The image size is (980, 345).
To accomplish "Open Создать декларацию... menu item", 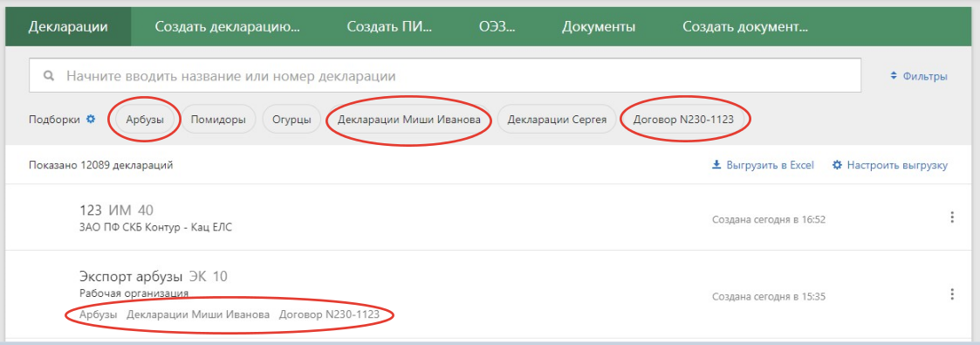I will click(x=228, y=27).
